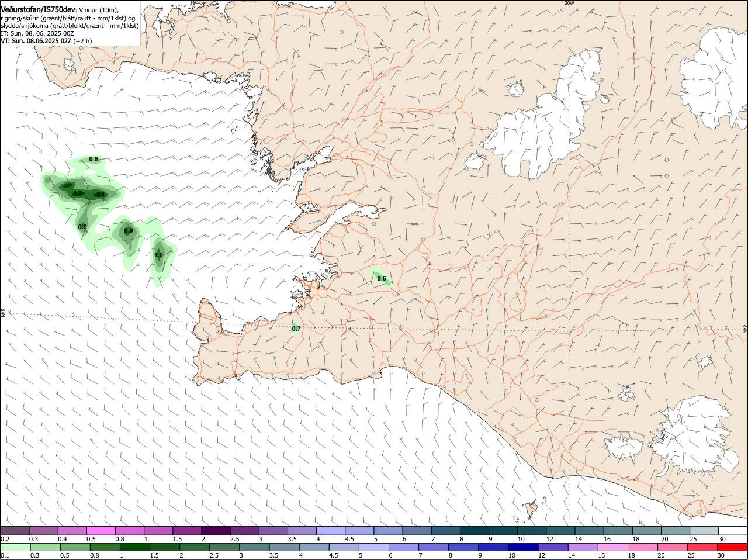The image size is (748, 560).
Task: Click the 1.1 precipitation label
Action: click(x=100, y=195)
